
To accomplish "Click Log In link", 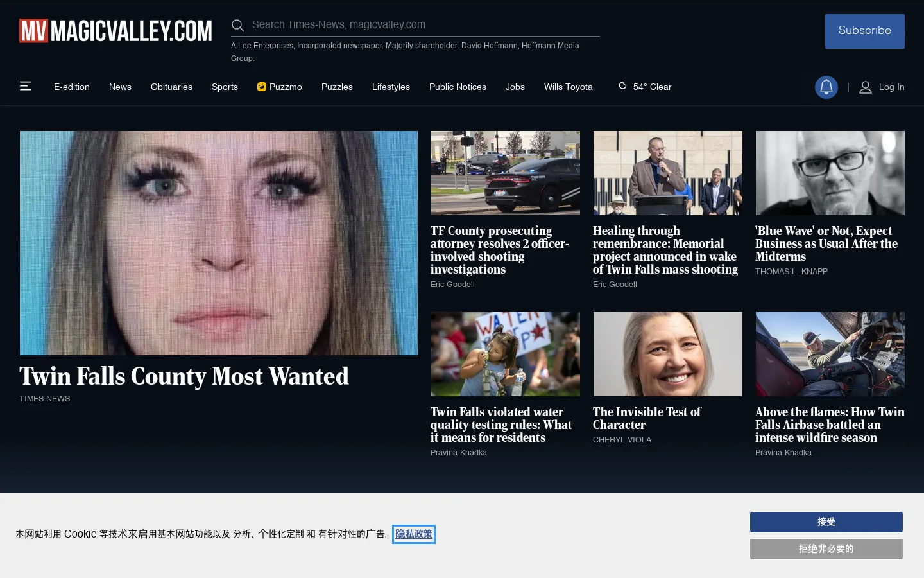I will 891,87.
